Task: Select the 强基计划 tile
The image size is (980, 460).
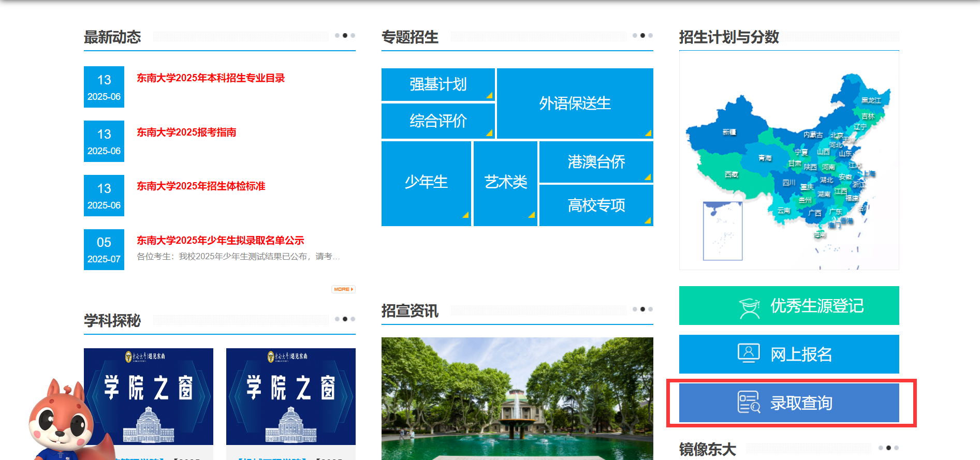Action: [438, 84]
